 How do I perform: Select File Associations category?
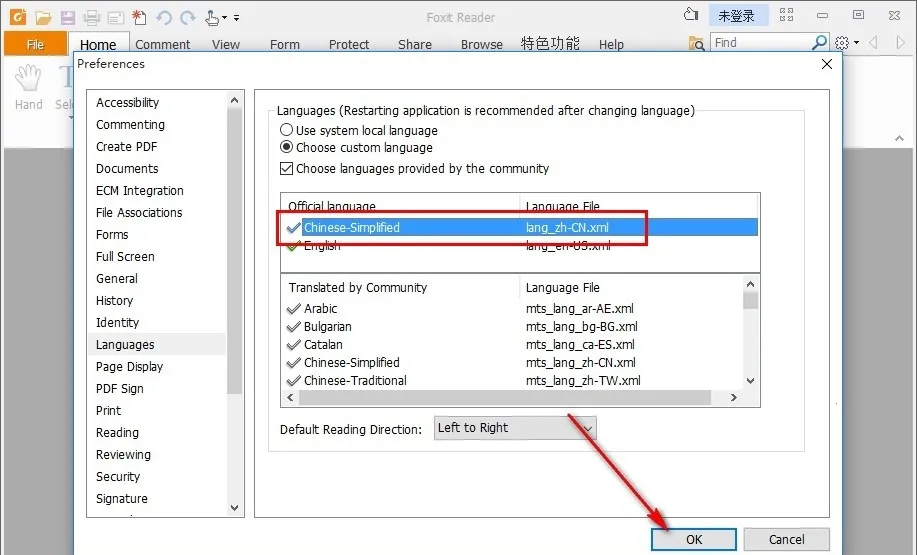[x=139, y=213]
